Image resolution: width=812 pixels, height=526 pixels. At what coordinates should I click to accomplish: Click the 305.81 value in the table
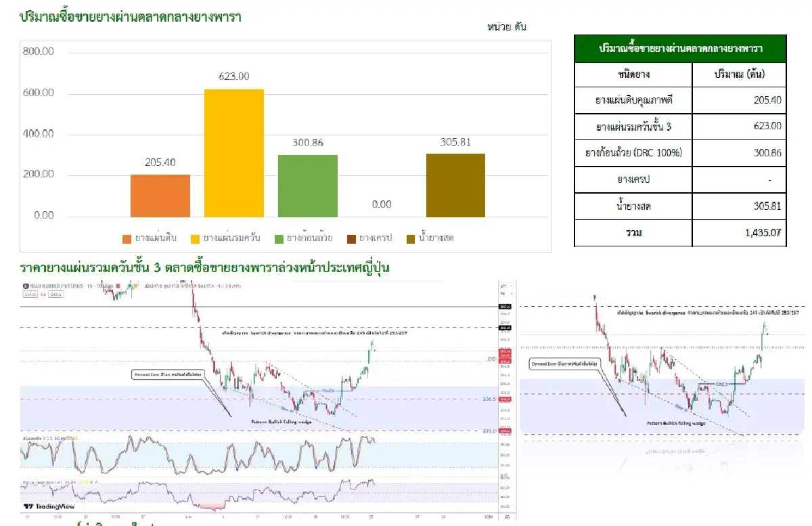(x=767, y=206)
